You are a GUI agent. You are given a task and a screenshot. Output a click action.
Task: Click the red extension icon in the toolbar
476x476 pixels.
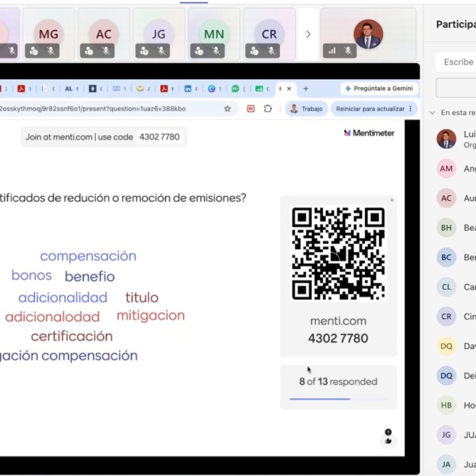(251, 109)
